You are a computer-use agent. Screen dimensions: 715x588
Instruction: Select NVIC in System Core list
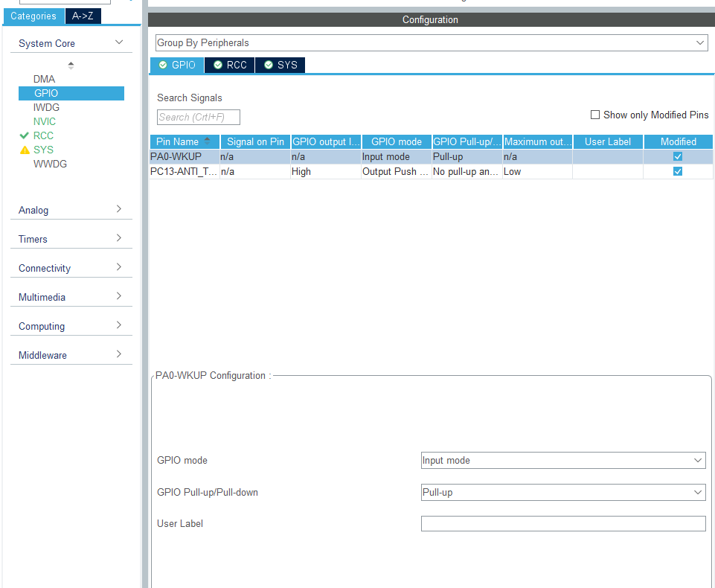[x=44, y=121]
